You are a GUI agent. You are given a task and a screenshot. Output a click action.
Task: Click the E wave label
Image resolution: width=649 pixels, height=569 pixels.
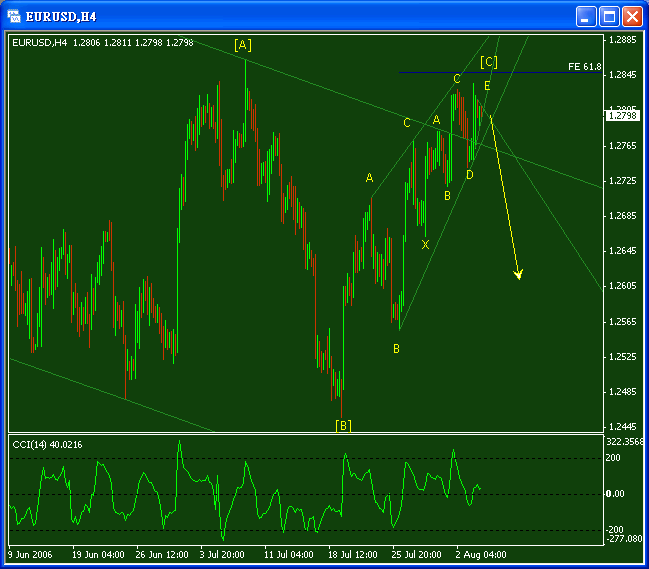[x=487, y=86]
